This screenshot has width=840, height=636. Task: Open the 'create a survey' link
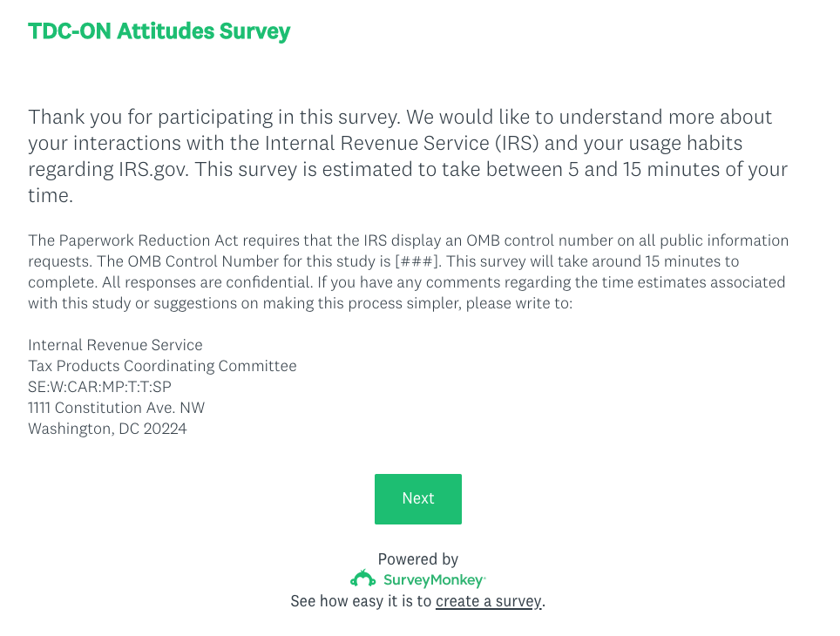(489, 601)
